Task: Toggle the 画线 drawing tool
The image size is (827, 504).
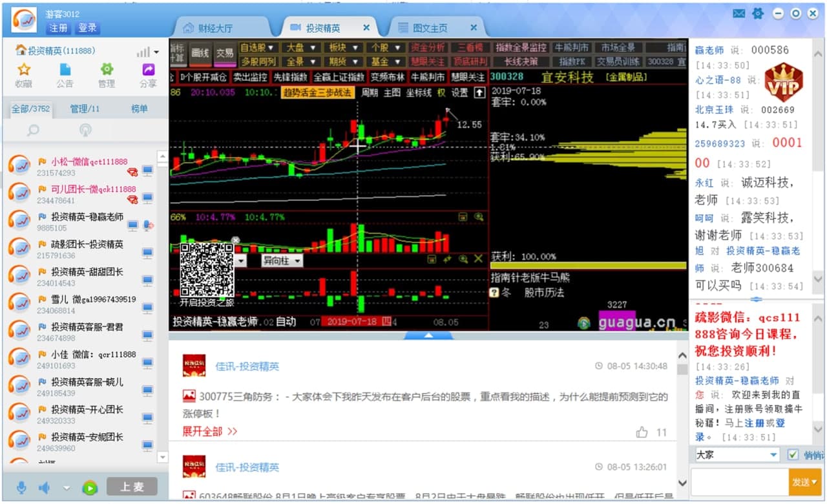Action: point(201,54)
